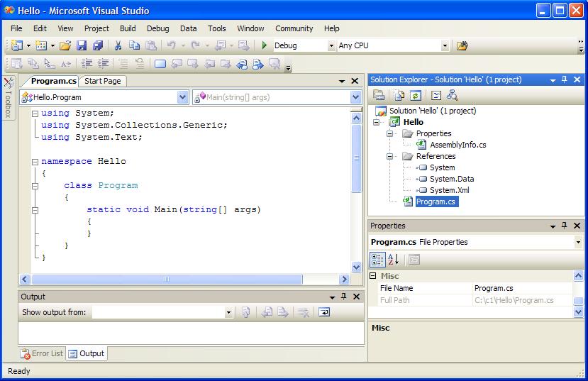Click the Start Debugging green play icon
Image resolution: width=588 pixels, height=381 pixels.
[x=265, y=45]
